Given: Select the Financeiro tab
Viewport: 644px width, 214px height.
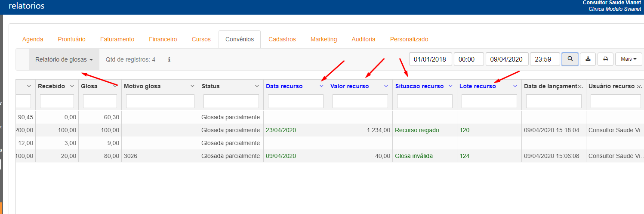Looking at the screenshot, I should point(163,39).
